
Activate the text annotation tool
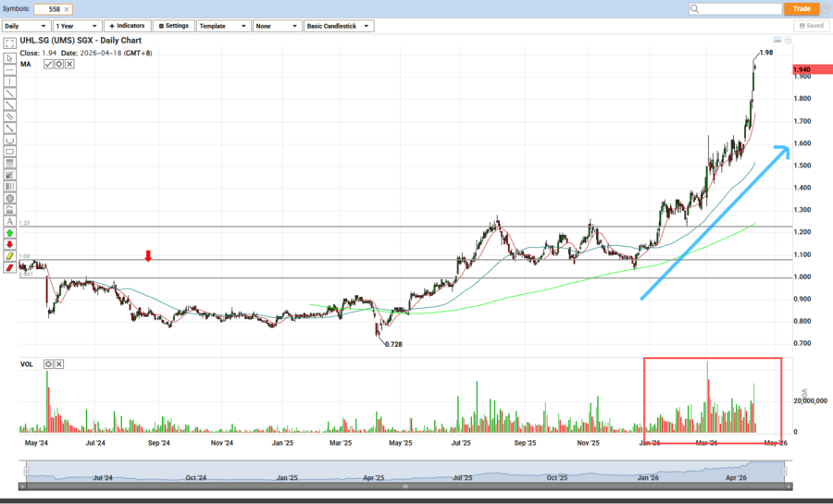9,221
